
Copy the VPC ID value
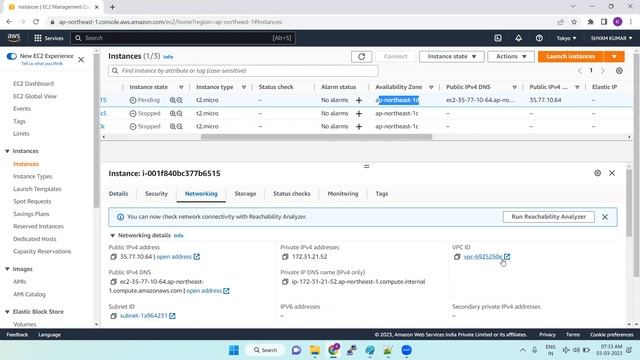tap(457, 257)
